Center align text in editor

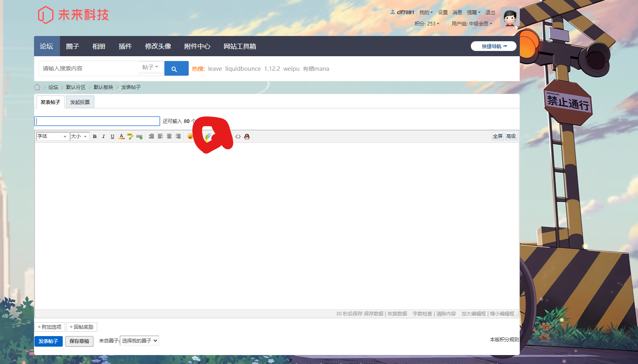(x=169, y=137)
